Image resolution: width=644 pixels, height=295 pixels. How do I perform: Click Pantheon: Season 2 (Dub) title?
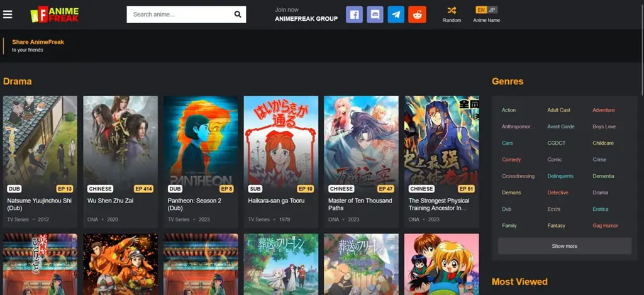click(x=194, y=204)
